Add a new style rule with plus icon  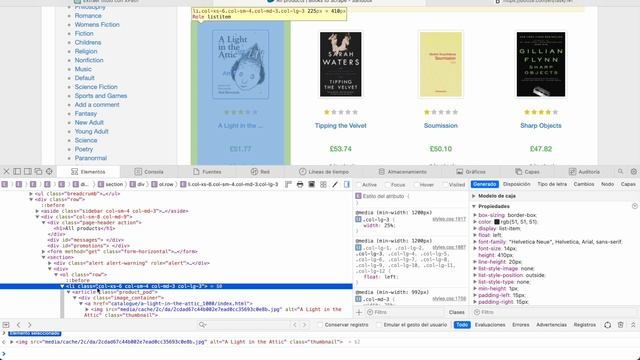click(359, 312)
